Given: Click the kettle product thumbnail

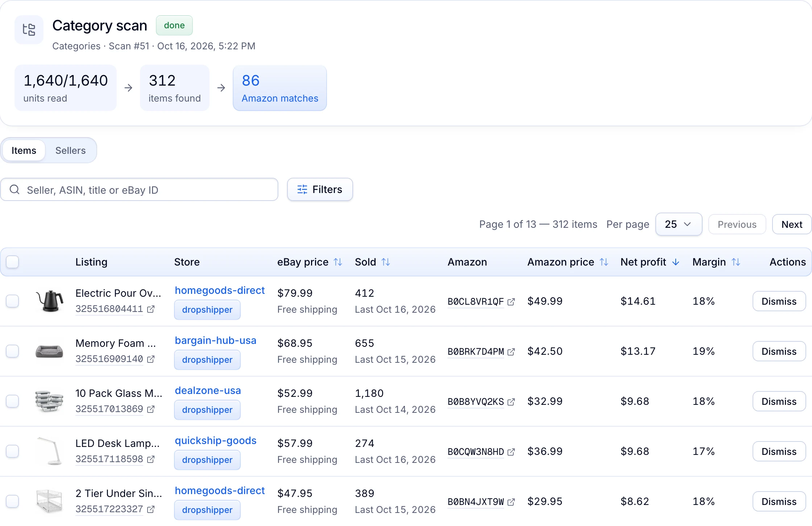Looking at the screenshot, I should coord(50,301).
